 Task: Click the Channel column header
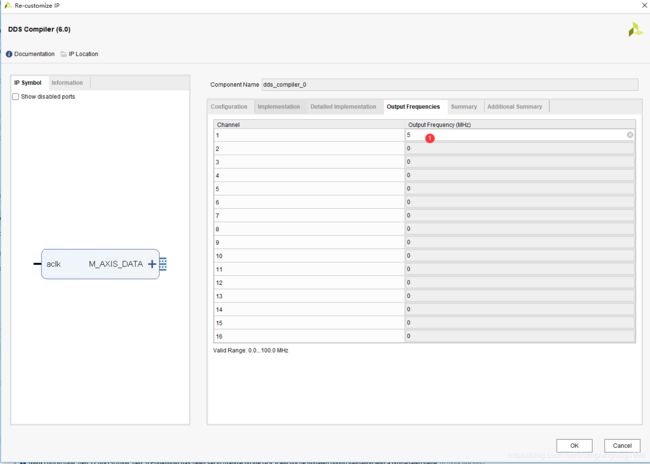(309, 124)
